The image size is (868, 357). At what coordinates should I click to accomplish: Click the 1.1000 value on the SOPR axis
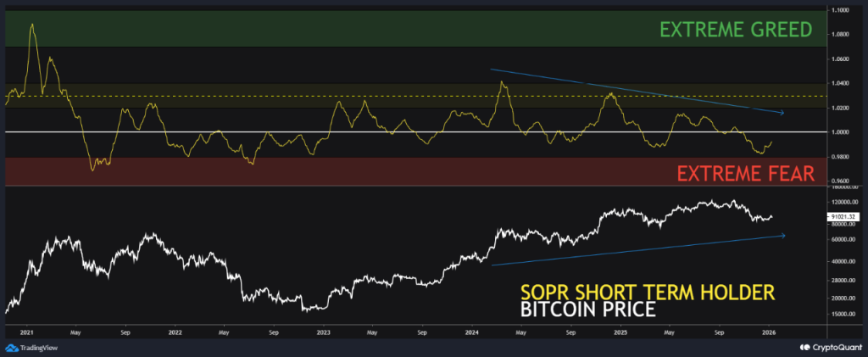(839, 10)
